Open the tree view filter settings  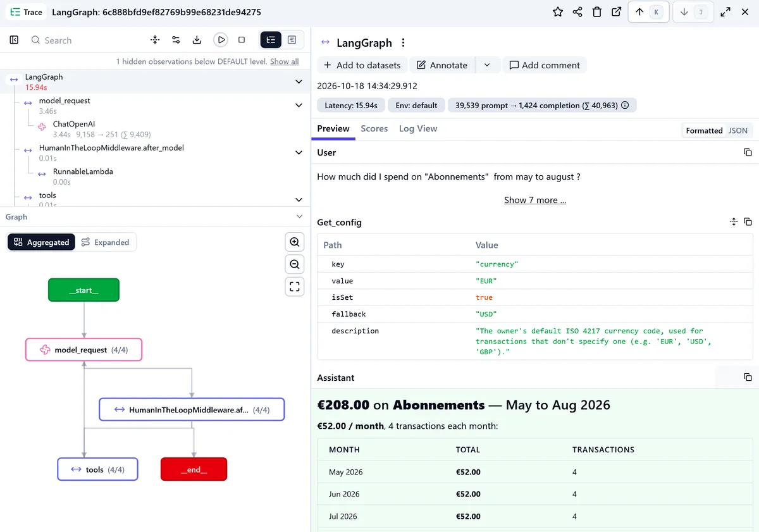pos(176,40)
